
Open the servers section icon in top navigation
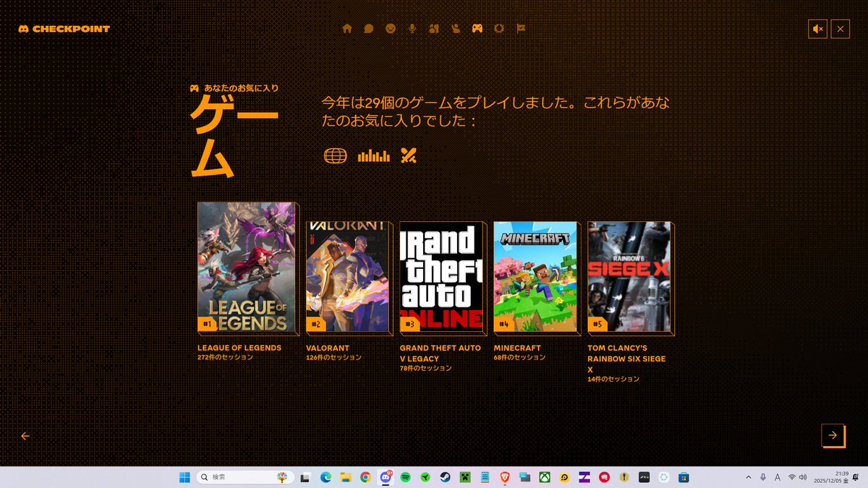[434, 29]
